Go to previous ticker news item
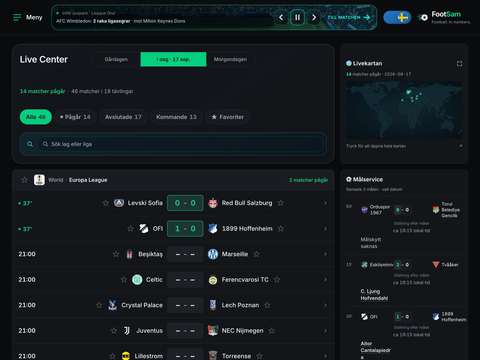480x360 pixels. click(x=281, y=17)
